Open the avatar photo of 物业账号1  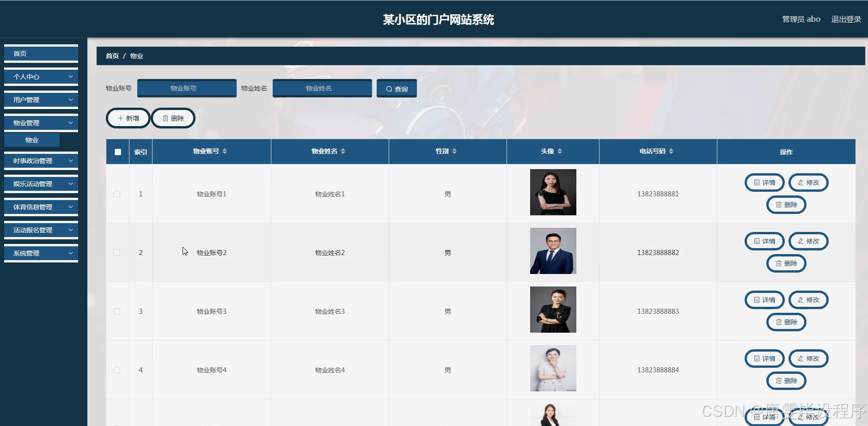553,192
